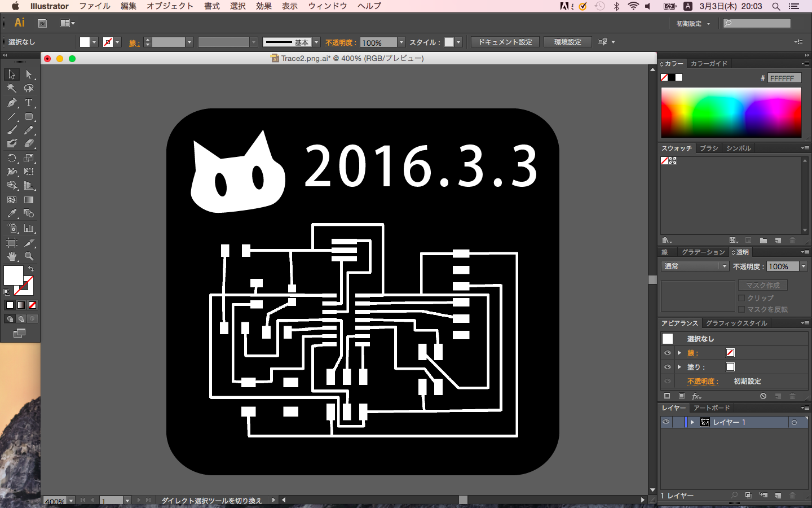Open 通常 blend mode dropdown
Image resolution: width=812 pixels, height=508 pixels.
click(x=695, y=266)
